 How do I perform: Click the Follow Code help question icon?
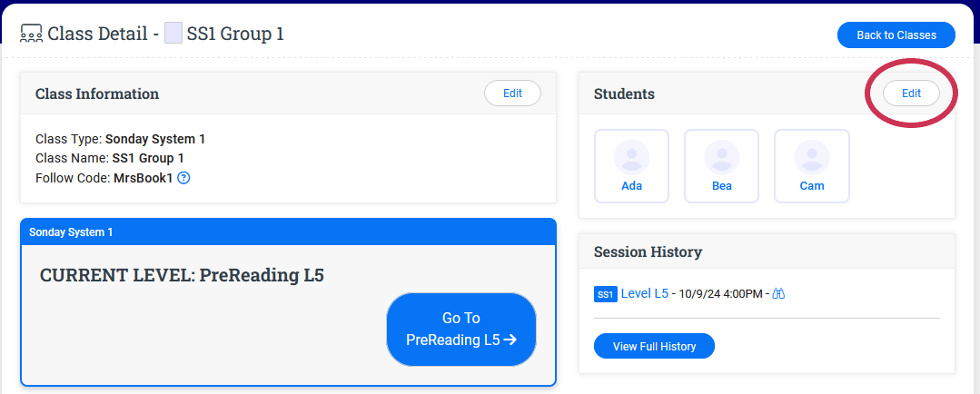183,178
